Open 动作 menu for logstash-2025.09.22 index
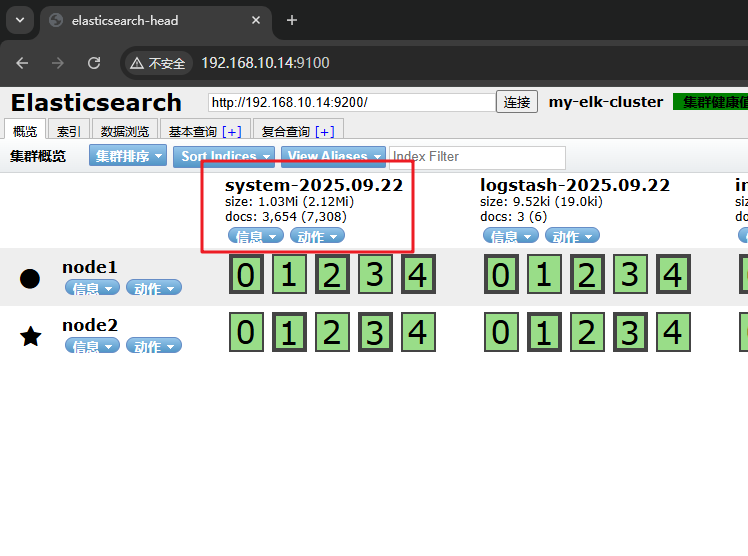The image size is (748, 556). coord(572,236)
